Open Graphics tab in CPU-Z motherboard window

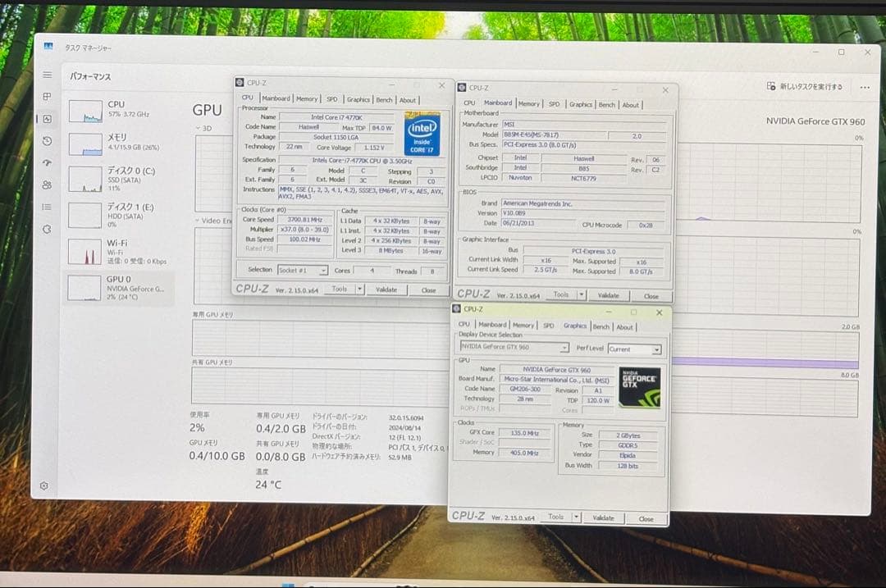(x=580, y=104)
